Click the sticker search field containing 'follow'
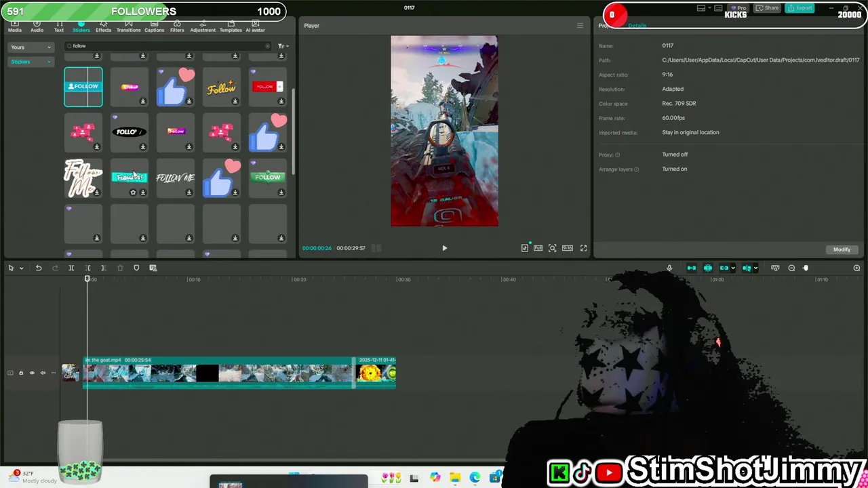Image resolution: width=868 pixels, height=488 pixels. coord(168,46)
